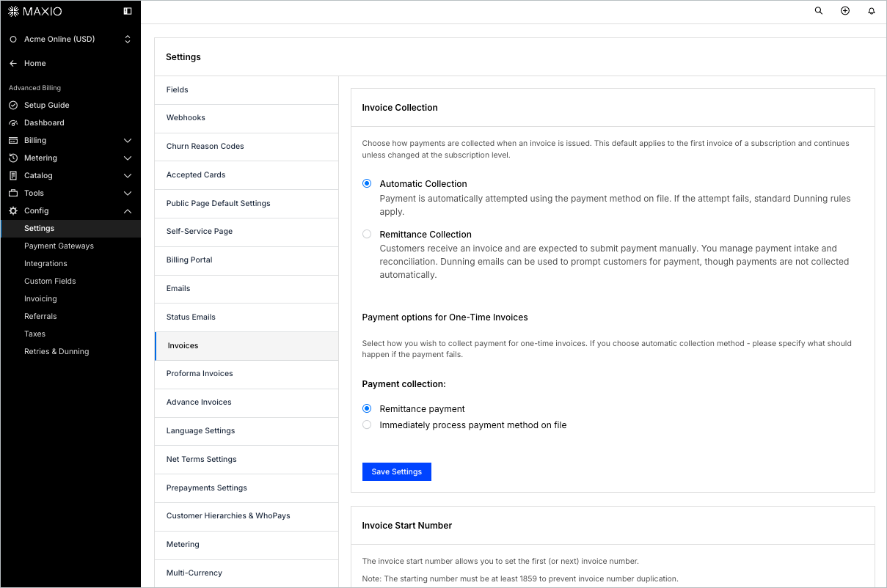
Task: Open Prepayments Settings tab
Action: pos(247,488)
